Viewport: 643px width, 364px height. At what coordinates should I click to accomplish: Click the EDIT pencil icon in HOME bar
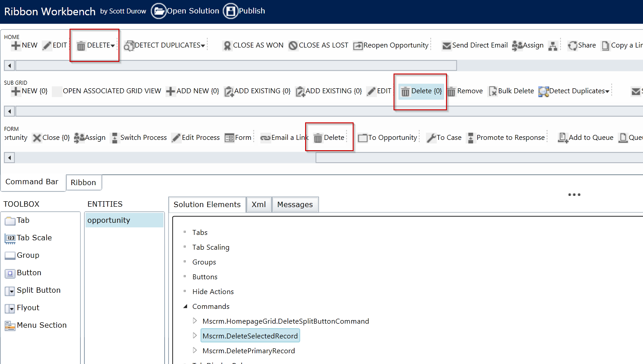pyautogui.click(x=47, y=45)
